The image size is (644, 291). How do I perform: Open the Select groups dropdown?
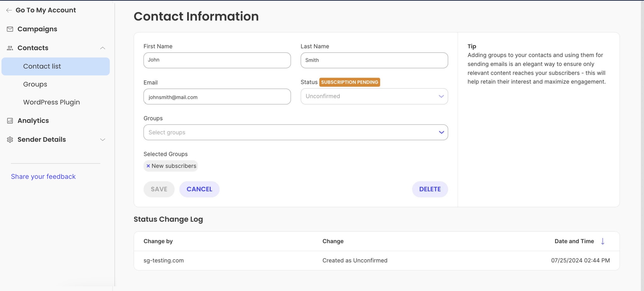click(x=296, y=132)
